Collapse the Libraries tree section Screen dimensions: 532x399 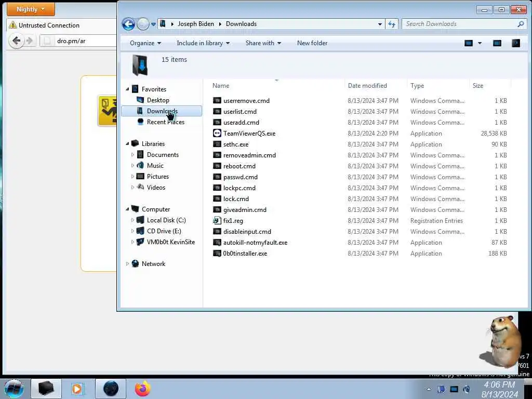pyautogui.click(x=128, y=144)
